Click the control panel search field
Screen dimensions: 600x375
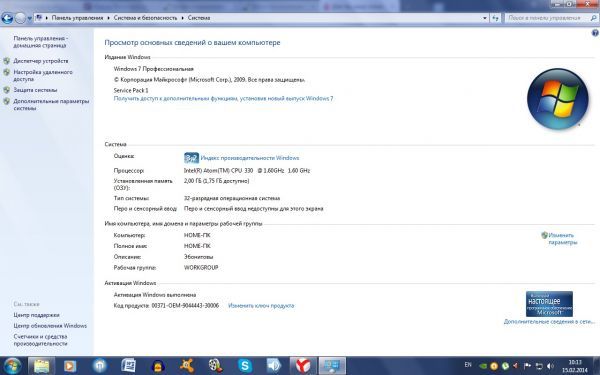click(548, 18)
